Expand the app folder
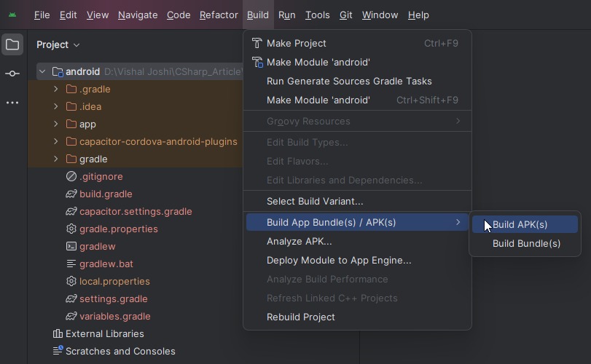 56,124
